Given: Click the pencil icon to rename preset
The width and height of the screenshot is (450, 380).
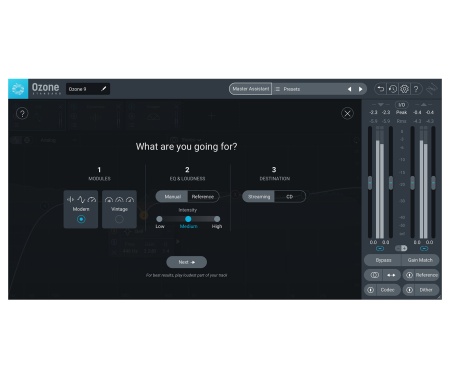Looking at the screenshot, I should coord(104,89).
